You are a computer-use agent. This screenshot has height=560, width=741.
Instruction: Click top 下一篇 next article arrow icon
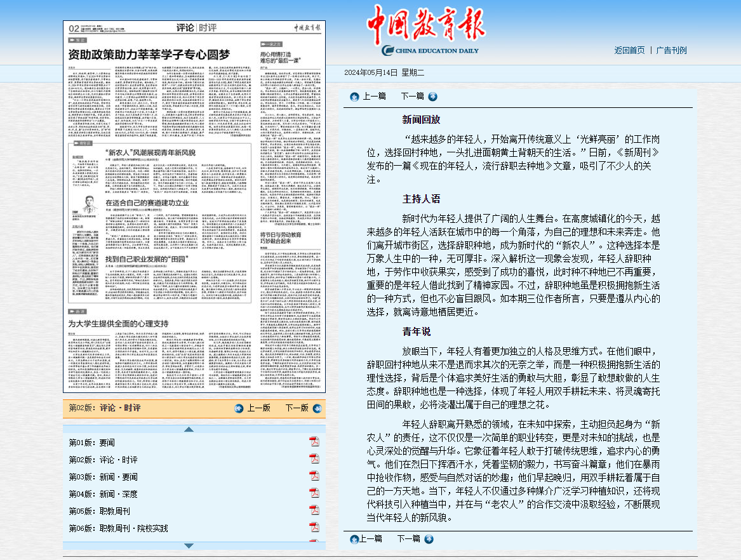(432, 97)
